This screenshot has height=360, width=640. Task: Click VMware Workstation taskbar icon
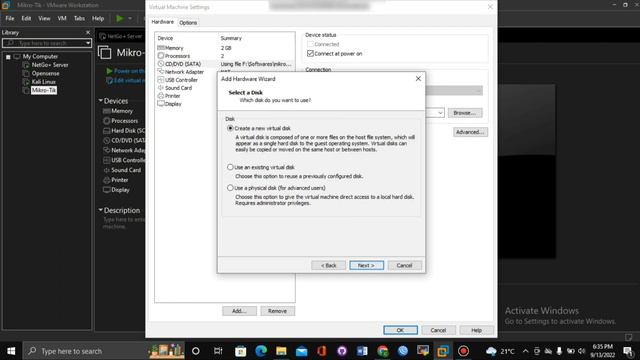[443, 351]
